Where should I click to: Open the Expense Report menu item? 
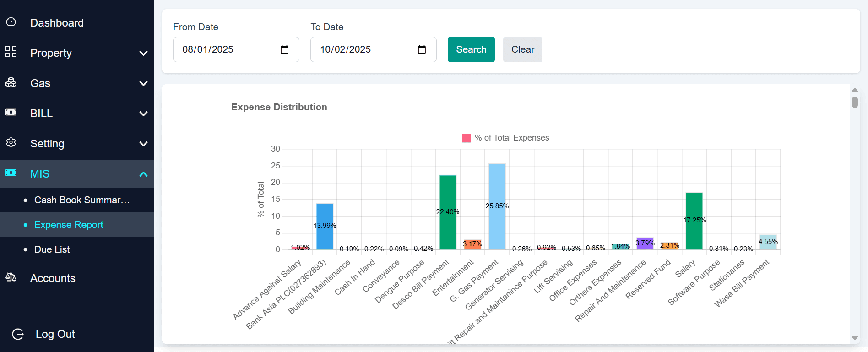(x=69, y=225)
